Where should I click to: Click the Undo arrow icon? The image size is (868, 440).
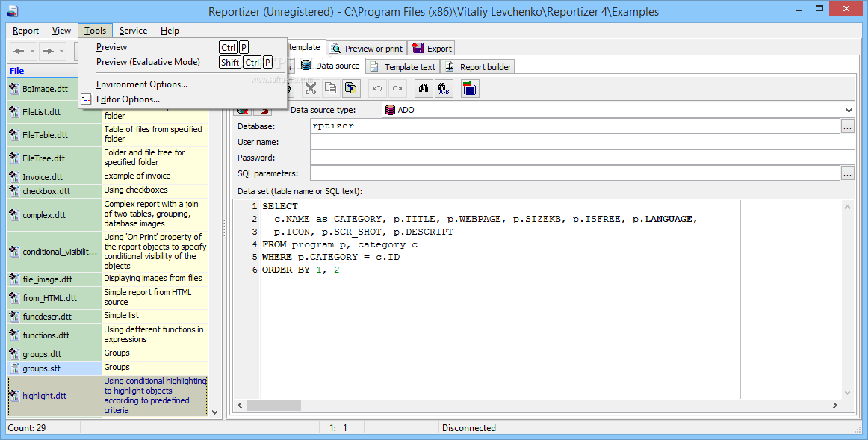tap(377, 88)
